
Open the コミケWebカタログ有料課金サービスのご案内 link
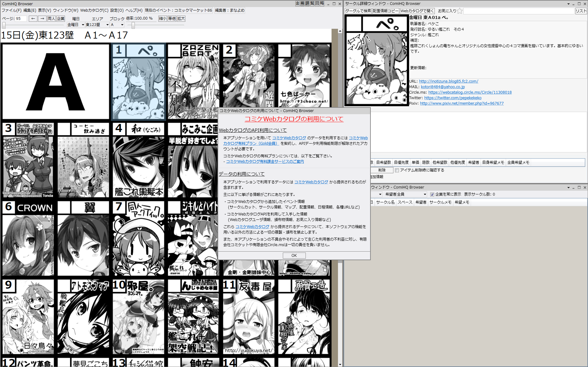pos(265,162)
